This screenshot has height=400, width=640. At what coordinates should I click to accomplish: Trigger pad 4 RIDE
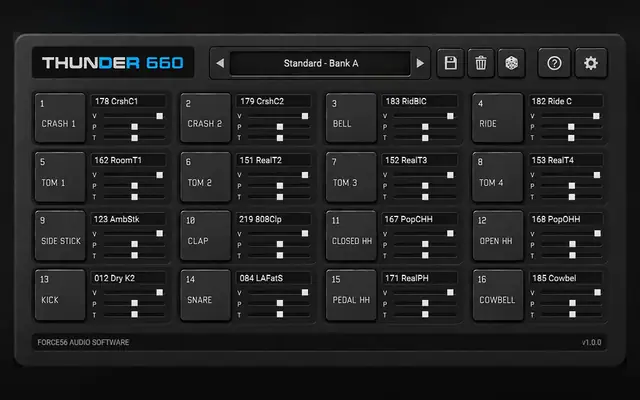tap(498, 118)
